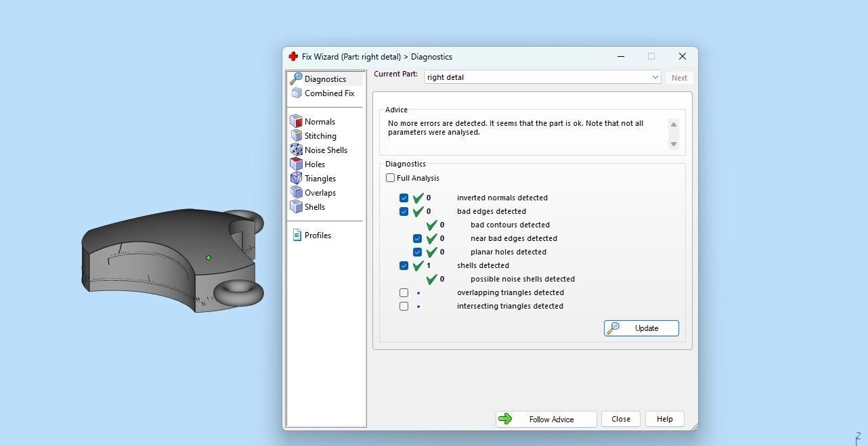Open the Diagnostics page in sidebar
Viewport: 868px width, 446px height.
(x=325, y=79)
